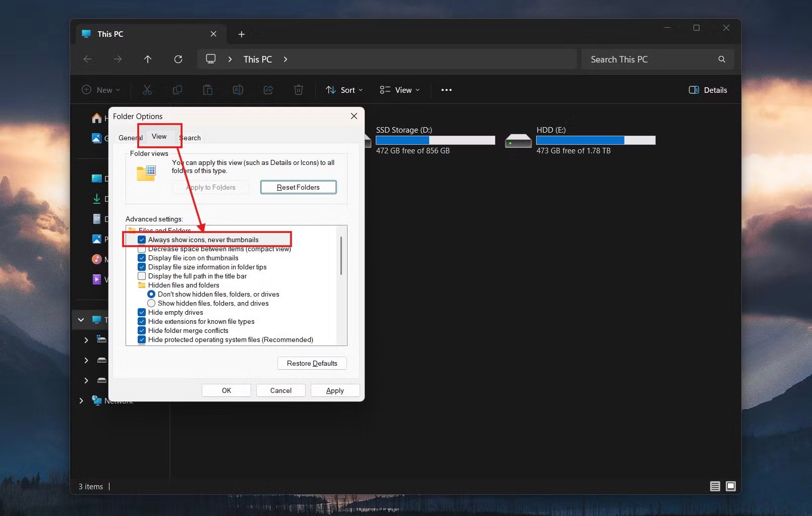The height and width of the screenshot is (516, 812).
Task: Uncheck Hide extensions for known file types
Action: click(142, 322)
